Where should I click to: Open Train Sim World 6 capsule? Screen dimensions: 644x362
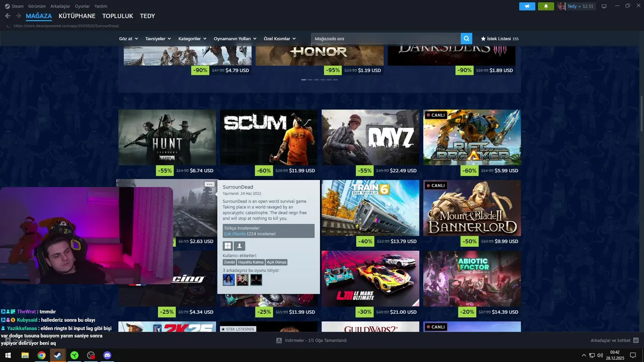[370, 208]
